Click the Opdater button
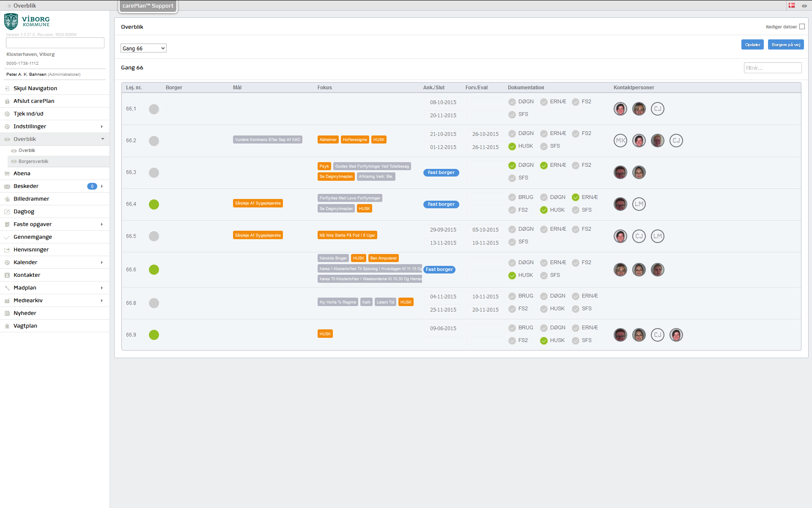 point(752,44)
